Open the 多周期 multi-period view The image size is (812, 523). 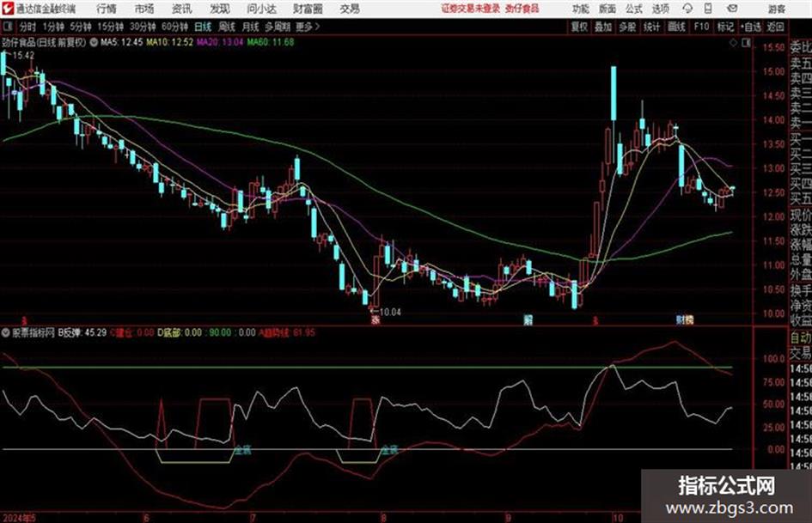coord(278,27)
